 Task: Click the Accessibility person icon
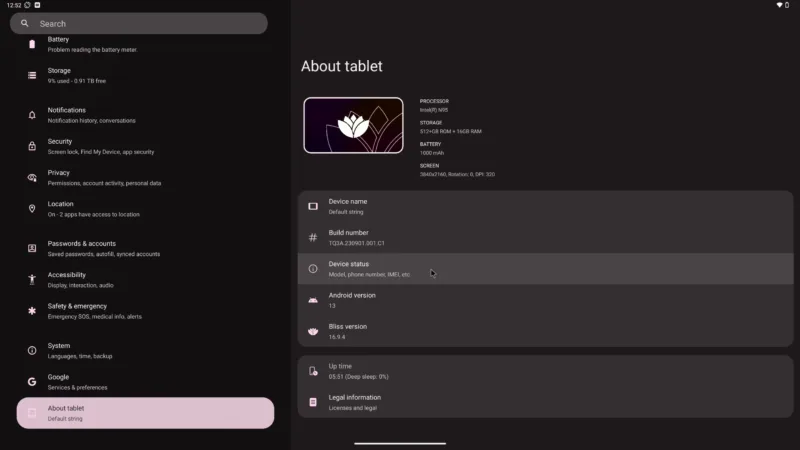coord(32,279)
